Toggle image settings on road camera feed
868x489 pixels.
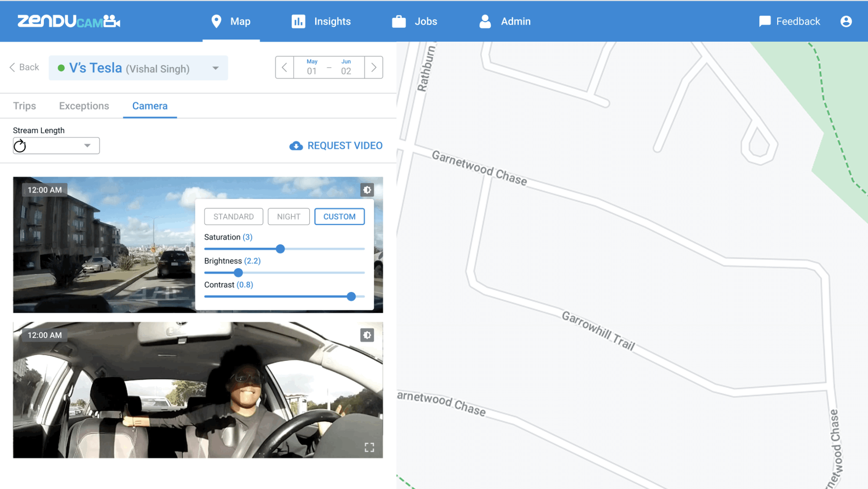pyautogui.click(x=367, y=190)
